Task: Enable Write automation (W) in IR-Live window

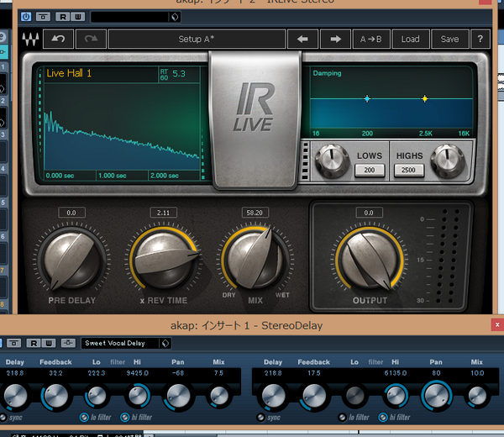Action: 78,17
